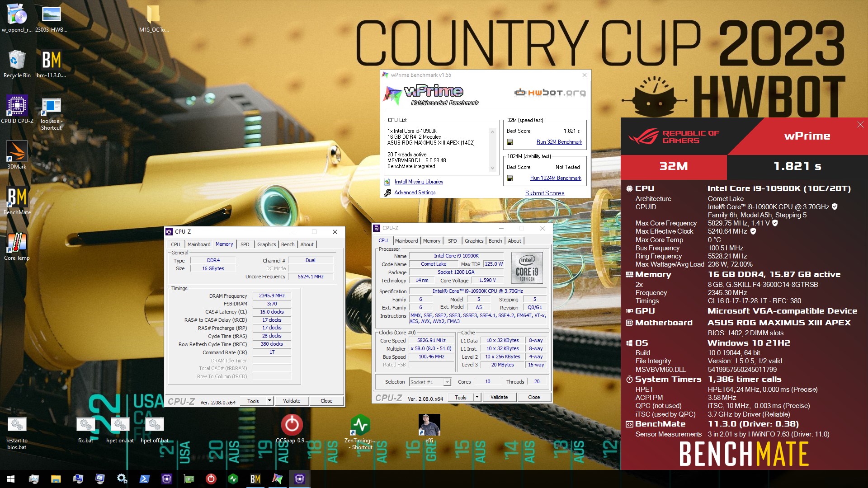The width and height of the screenshot is (868, 488).
Task: Open BenchMate BM icon in the taskbar
Action: coord(255,479)
